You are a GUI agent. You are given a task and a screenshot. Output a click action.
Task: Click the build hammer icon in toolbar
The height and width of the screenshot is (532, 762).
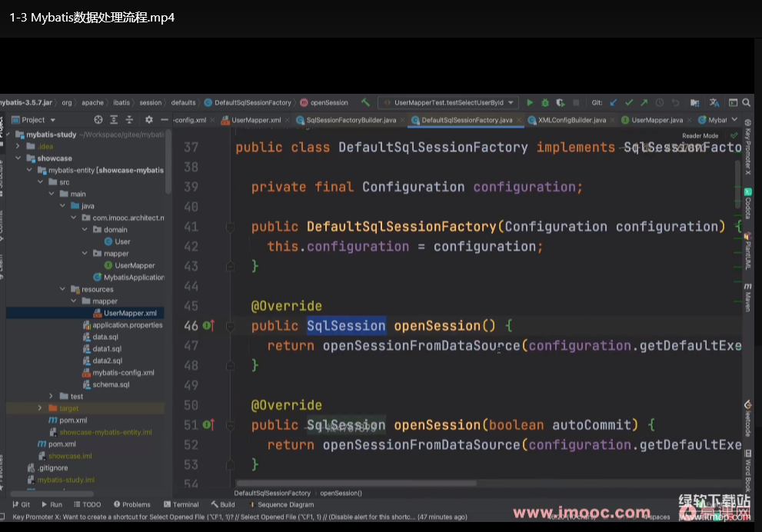[365, 102]
